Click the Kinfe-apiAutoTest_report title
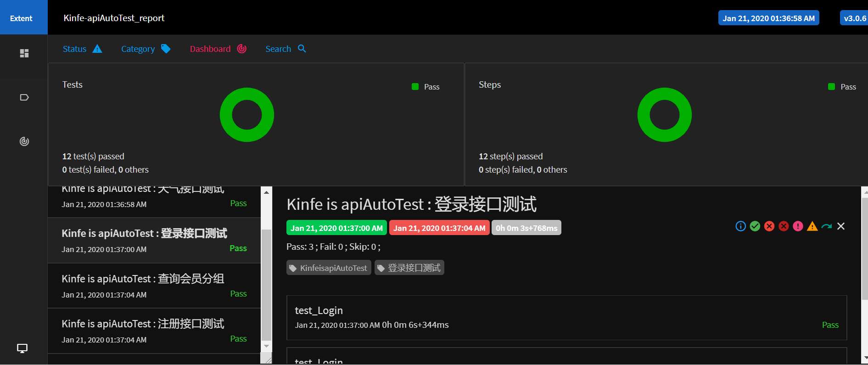The width and height of the screenshot is (868, 365). point(114,18)
